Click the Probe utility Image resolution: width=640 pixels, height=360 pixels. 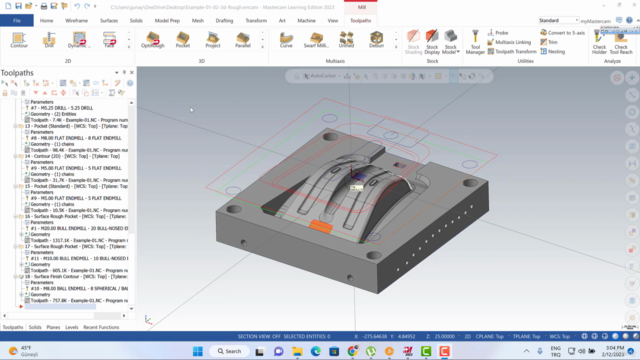pos(498,33)
